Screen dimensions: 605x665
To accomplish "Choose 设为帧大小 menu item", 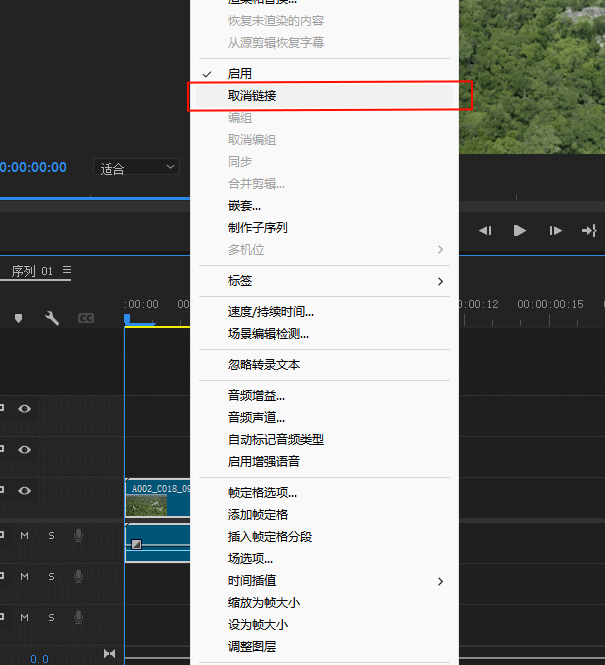I will tap(324, 625).
